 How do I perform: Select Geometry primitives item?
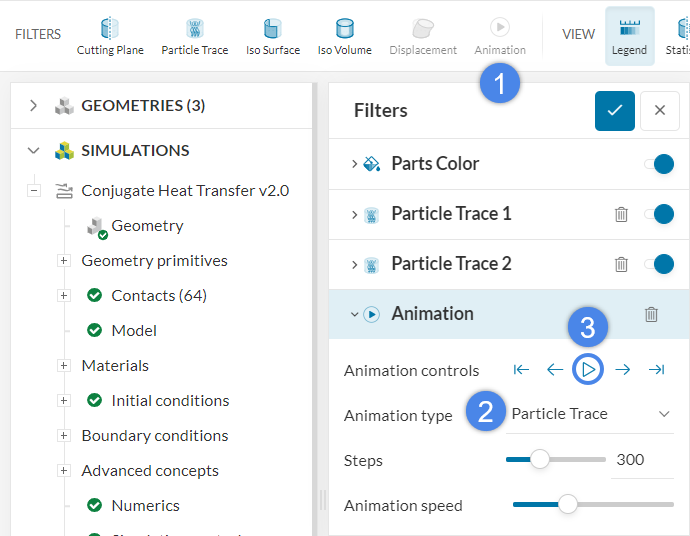(x=154, y=261)
